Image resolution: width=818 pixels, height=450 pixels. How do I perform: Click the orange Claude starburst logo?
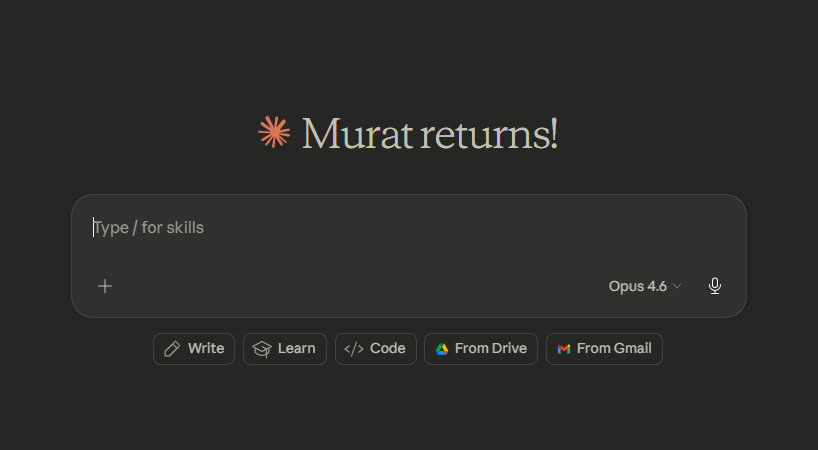[x=274, y=132]
